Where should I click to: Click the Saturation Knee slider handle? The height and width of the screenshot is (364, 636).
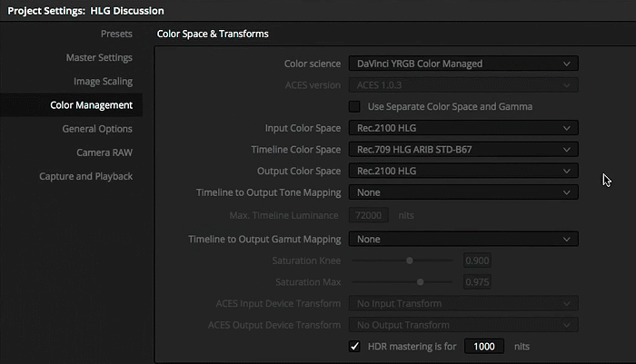click(410, 261)
